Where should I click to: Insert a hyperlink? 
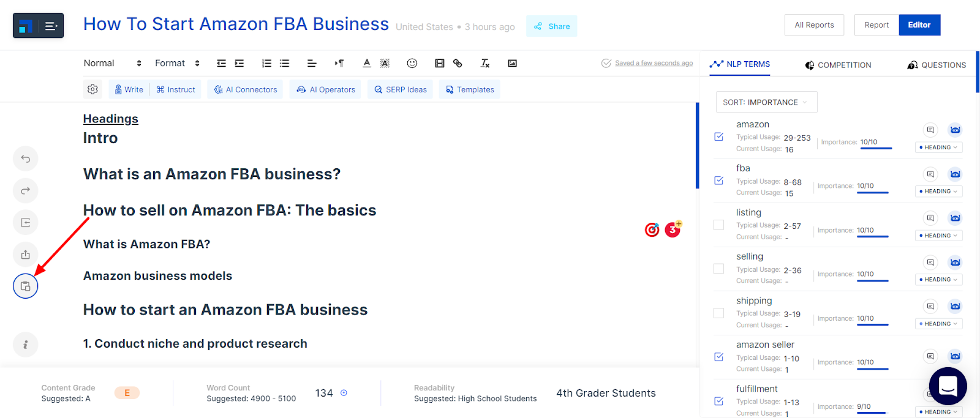pos(458,63)
